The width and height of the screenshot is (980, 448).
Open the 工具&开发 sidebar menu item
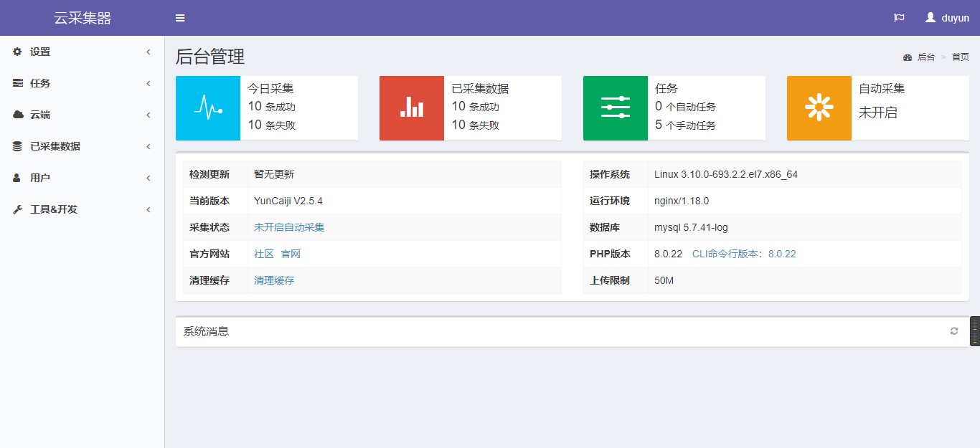point(54,209)
